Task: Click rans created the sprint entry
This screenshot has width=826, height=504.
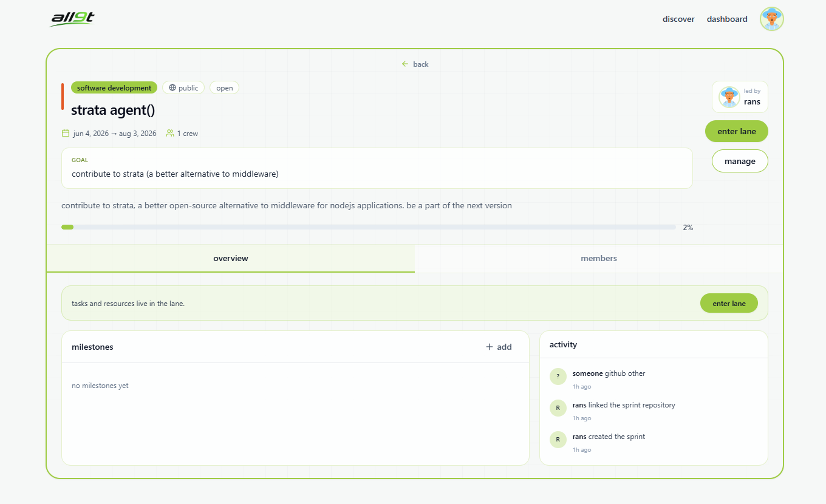Action: pos(609,437)
